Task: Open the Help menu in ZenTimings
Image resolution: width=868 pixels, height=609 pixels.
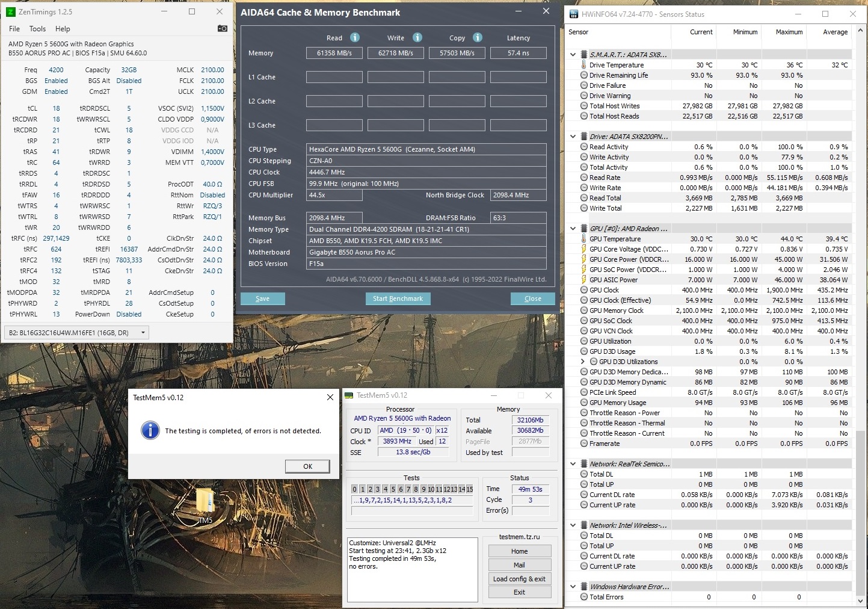Action: point(63,28)
